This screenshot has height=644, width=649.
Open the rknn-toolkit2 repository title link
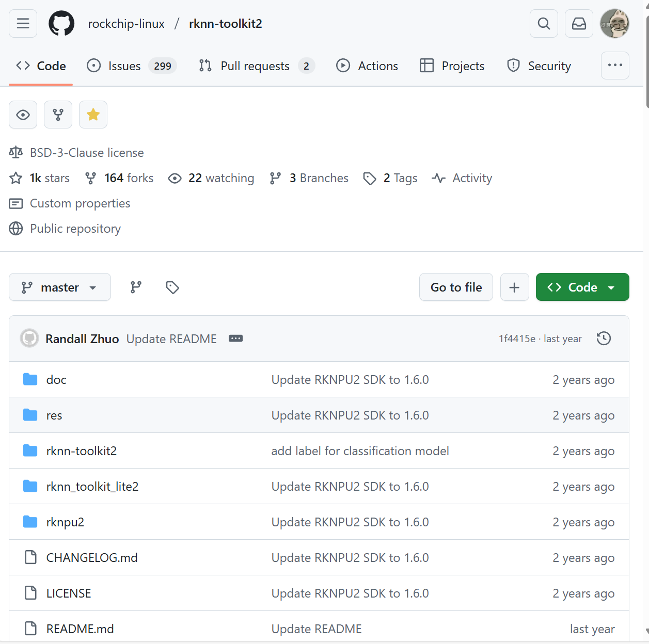(226, 24)
